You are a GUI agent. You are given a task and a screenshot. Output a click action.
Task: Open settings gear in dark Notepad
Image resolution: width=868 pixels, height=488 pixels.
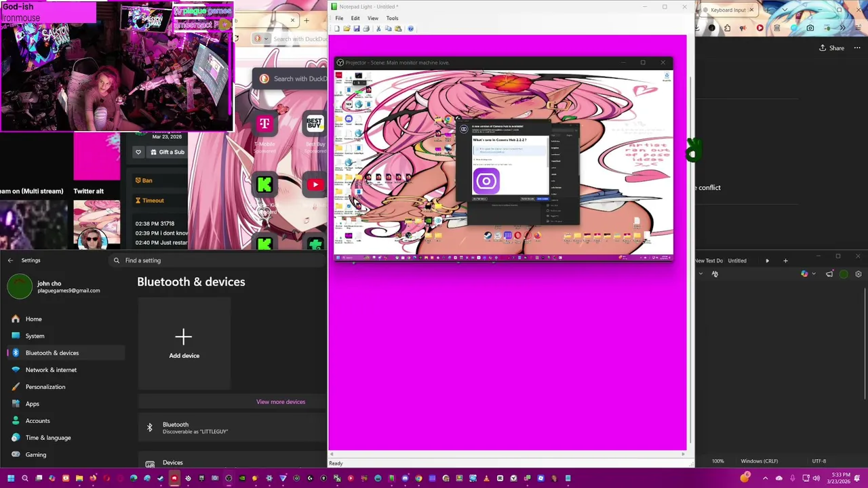859,274
